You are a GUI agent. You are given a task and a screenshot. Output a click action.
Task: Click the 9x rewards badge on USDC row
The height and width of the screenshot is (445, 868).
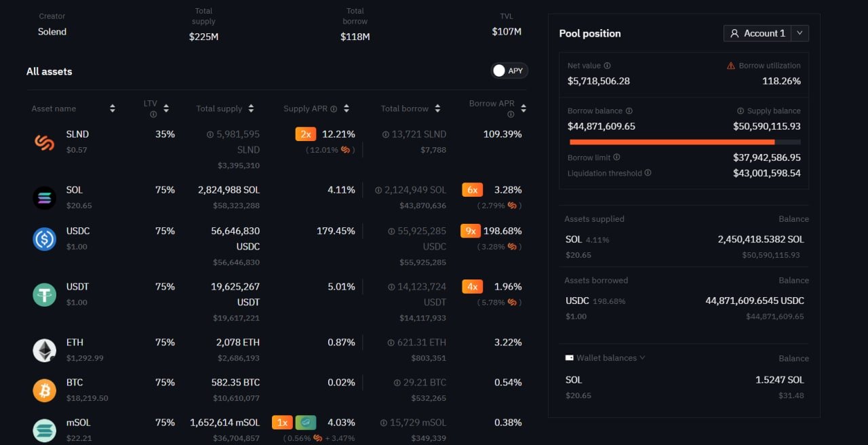pos(470,231)
